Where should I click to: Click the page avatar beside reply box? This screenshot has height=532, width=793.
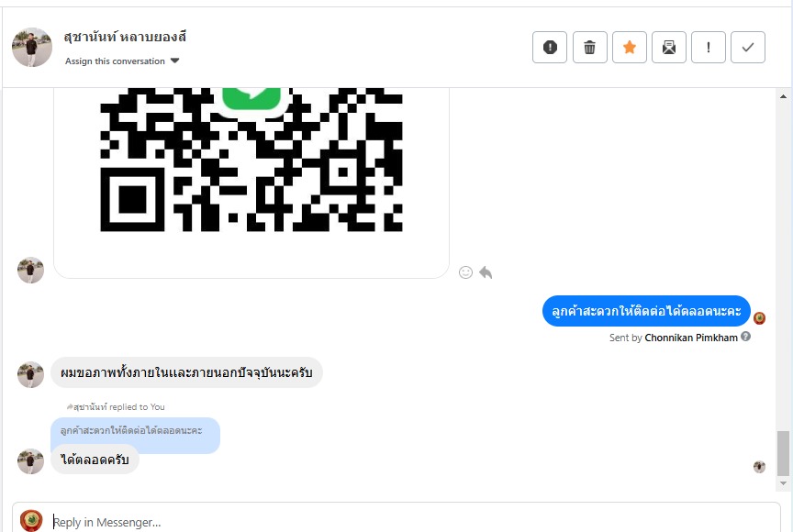(x=31, y=520)
